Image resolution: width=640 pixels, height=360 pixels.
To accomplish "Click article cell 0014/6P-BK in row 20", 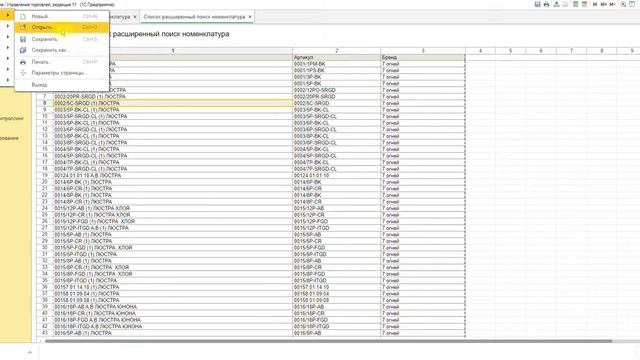I will coord(336,182).
